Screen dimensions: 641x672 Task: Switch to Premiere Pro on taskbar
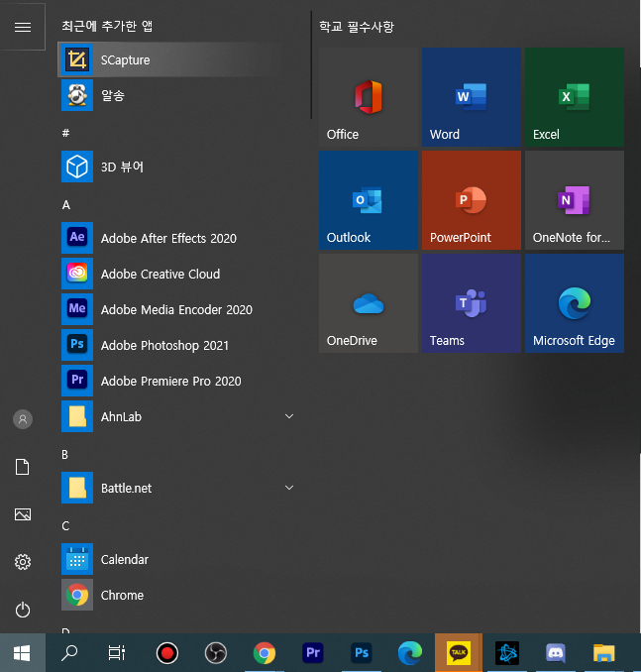tap(313, 653)
